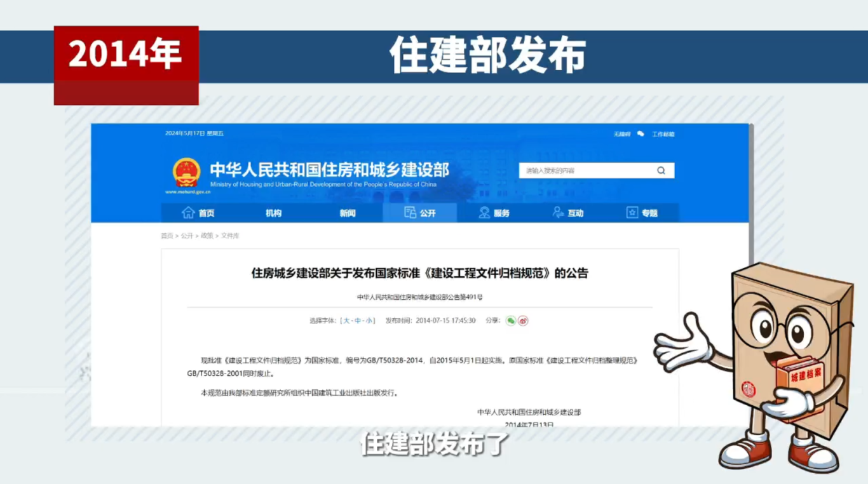Switch to the 机构 navigation tab
Viewport: 868px width, 484px height.
point(273,213)
